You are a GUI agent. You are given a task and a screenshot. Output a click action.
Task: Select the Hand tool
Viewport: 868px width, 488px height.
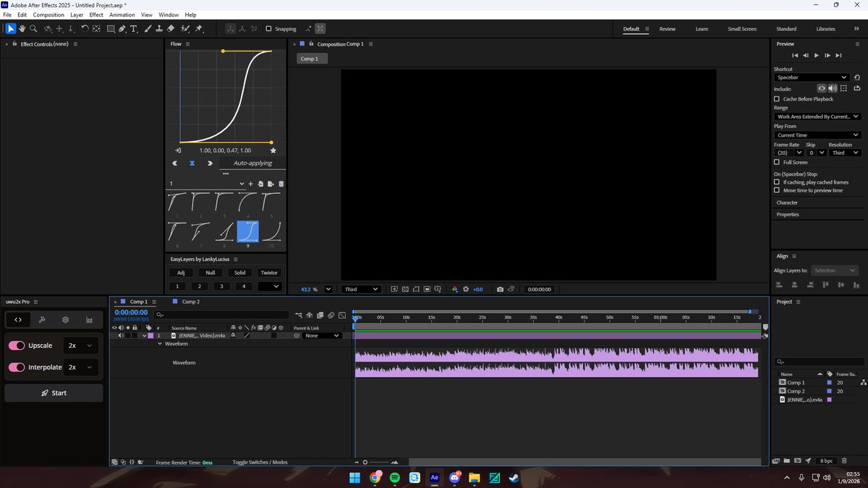(x=22, y=29)
